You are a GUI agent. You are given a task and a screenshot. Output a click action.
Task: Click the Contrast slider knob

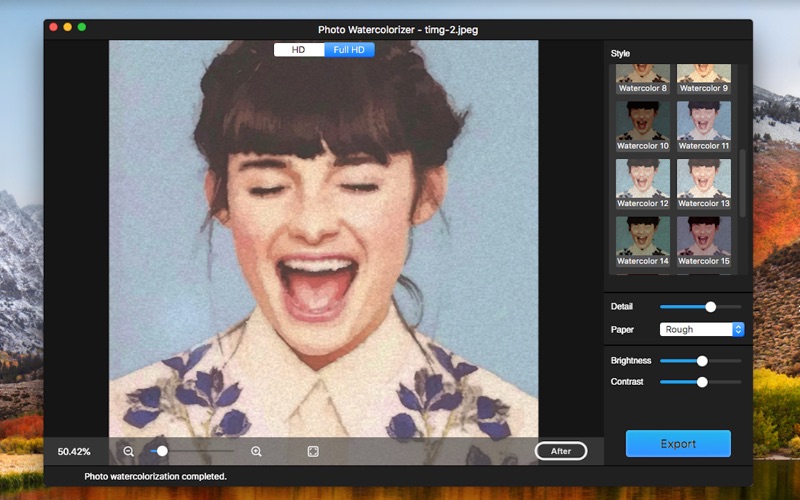(x=702, y=382)
